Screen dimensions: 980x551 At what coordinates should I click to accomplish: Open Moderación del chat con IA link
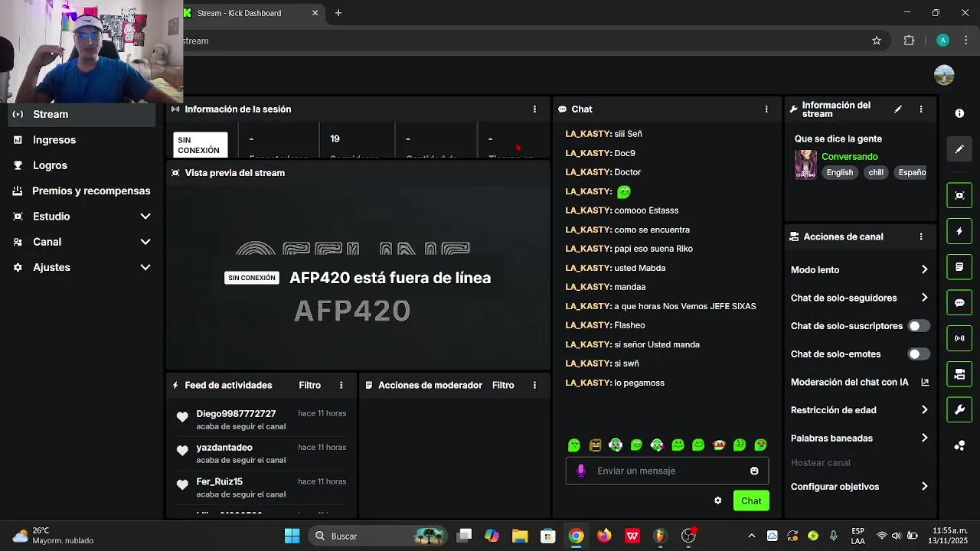coord(859,383)
